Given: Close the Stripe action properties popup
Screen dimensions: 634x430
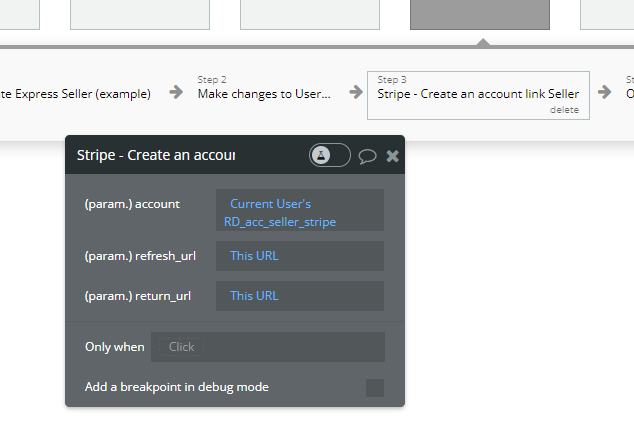Looking at the screenshot, I should click(x=392, y=156).
